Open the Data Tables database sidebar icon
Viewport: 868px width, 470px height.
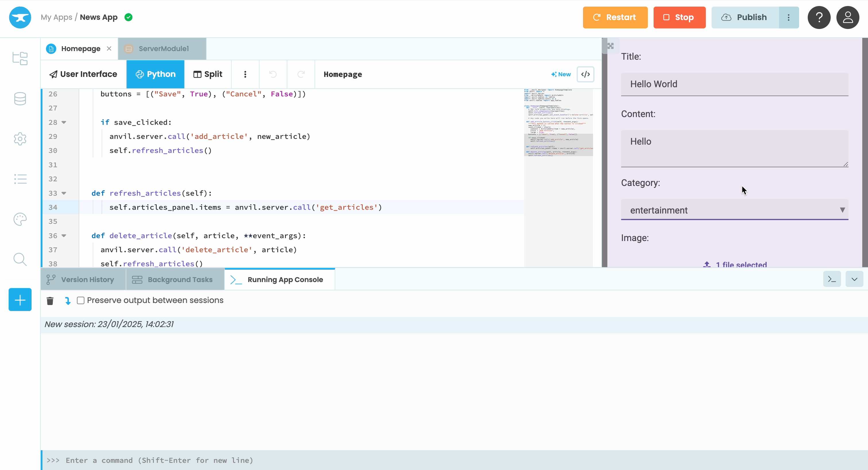point(20,99)
